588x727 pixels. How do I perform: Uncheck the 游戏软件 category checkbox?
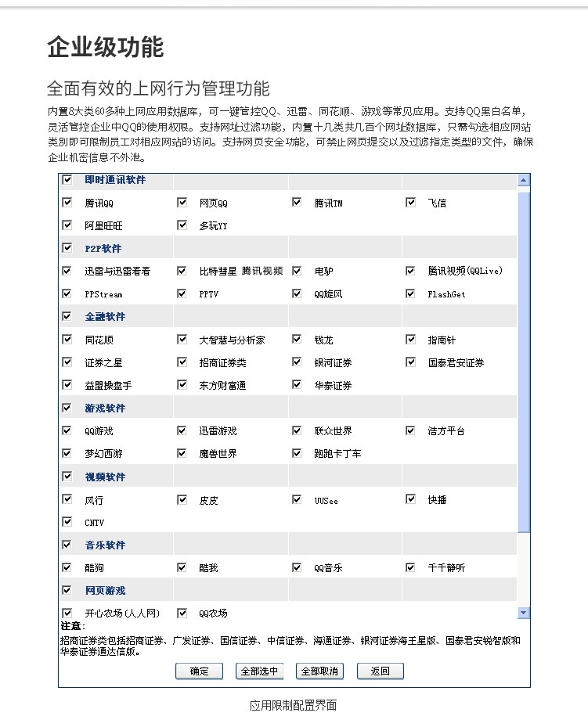click(x=67, y=408)
